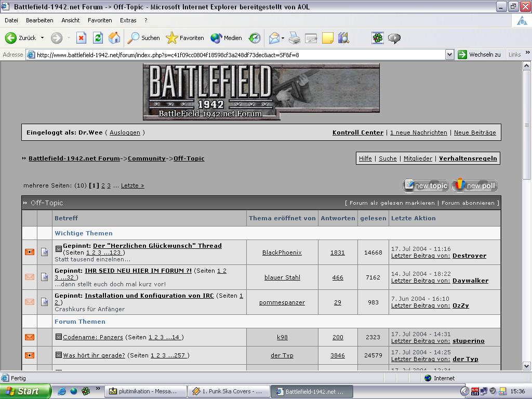The height and width of the screenshot is (399, 532).
Task: Expand the Mail button dropdown arrow
Action: (283, 38)
